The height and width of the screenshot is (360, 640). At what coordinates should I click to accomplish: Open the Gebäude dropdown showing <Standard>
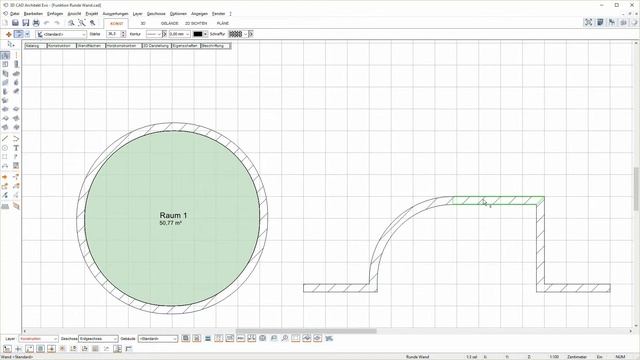click(x=158, y=339)
